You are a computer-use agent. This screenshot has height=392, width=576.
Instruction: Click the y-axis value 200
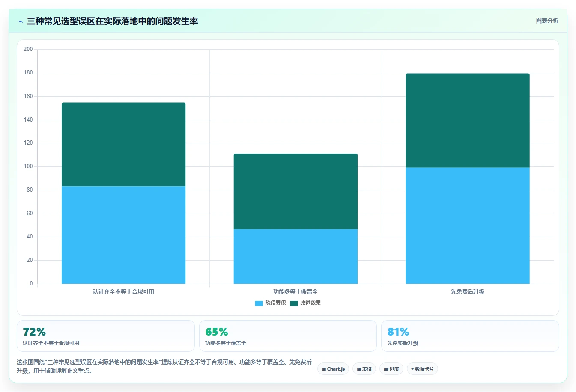point(28,49)
